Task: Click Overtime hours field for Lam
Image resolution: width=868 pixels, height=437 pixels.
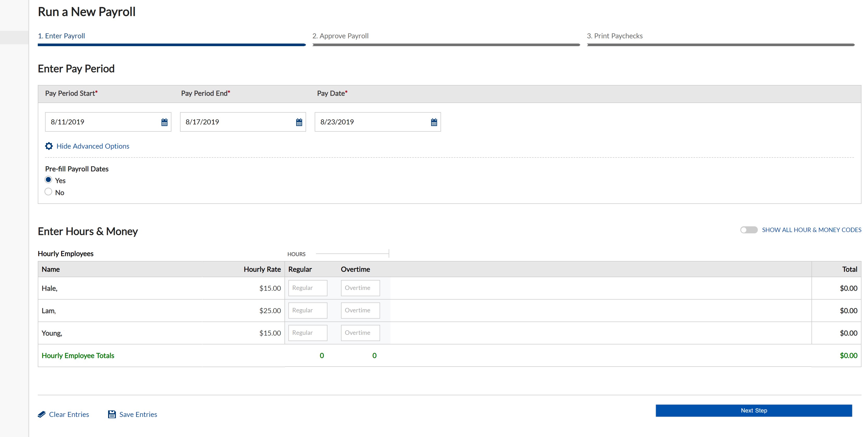Action: tap(360, 310)
